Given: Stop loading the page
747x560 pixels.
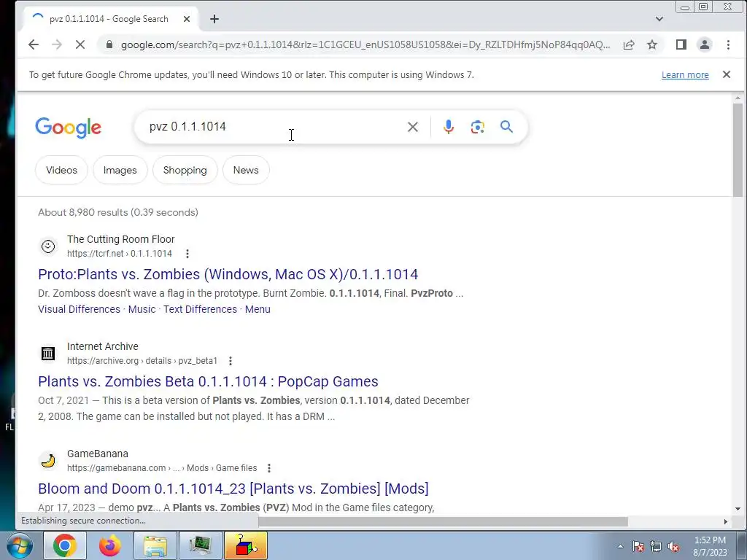Looking at the screenshot, I should pyautogui.click(x=80, y=44).
